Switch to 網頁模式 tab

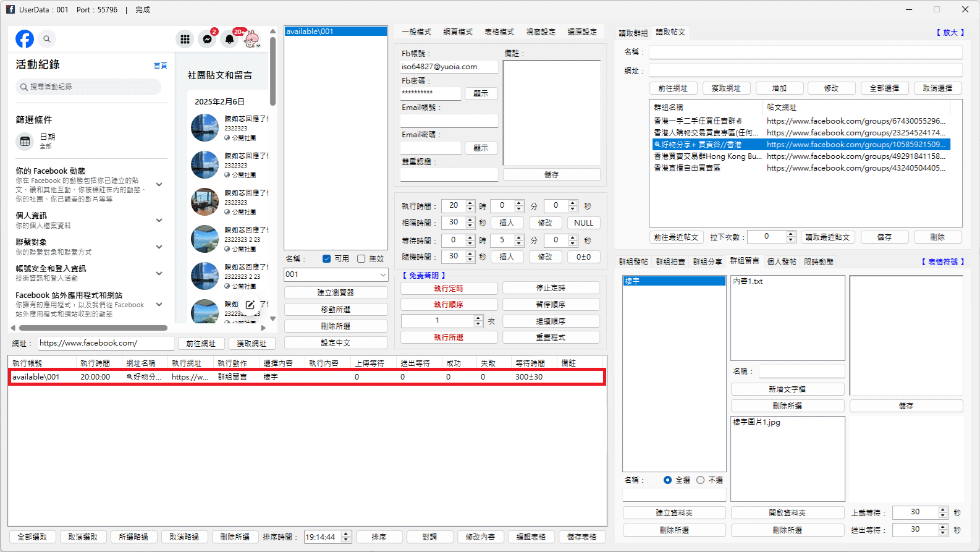458,32
